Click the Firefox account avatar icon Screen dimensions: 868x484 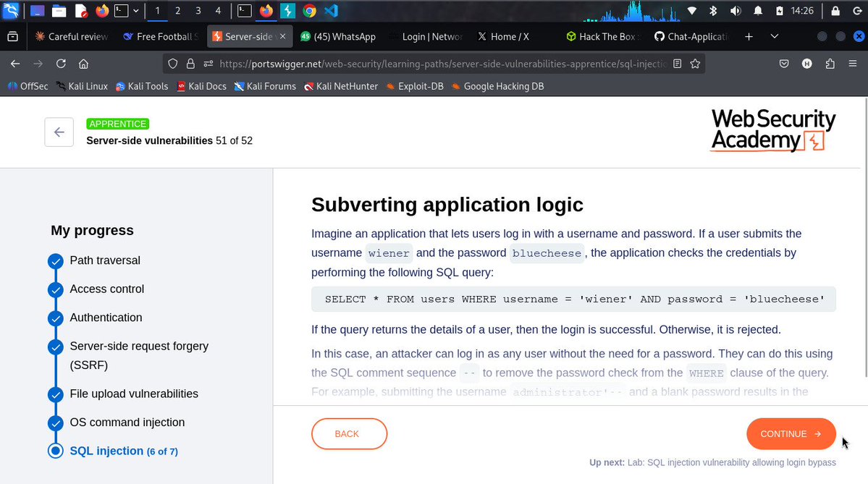point(806,64)
